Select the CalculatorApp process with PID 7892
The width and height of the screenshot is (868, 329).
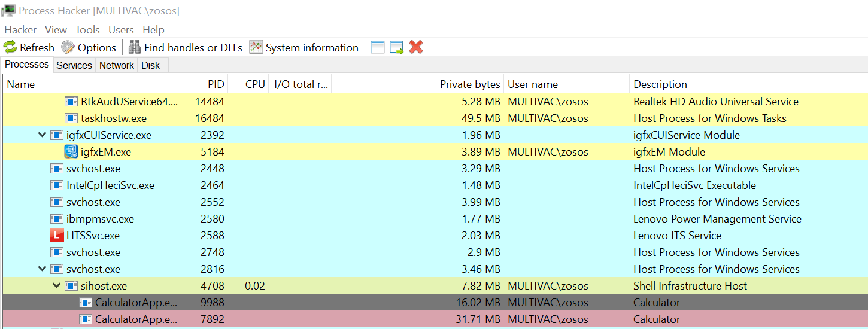(x=136, y=319)
